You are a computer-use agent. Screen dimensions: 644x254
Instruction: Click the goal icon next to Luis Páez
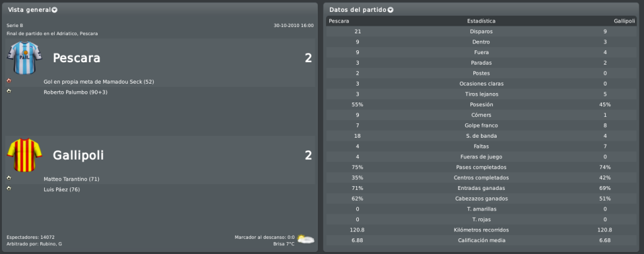(9, 189)
